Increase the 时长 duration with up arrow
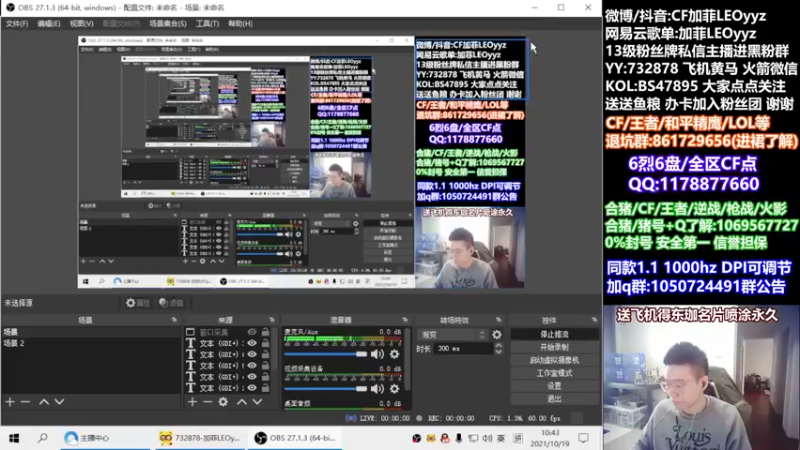 click(498, 346)
